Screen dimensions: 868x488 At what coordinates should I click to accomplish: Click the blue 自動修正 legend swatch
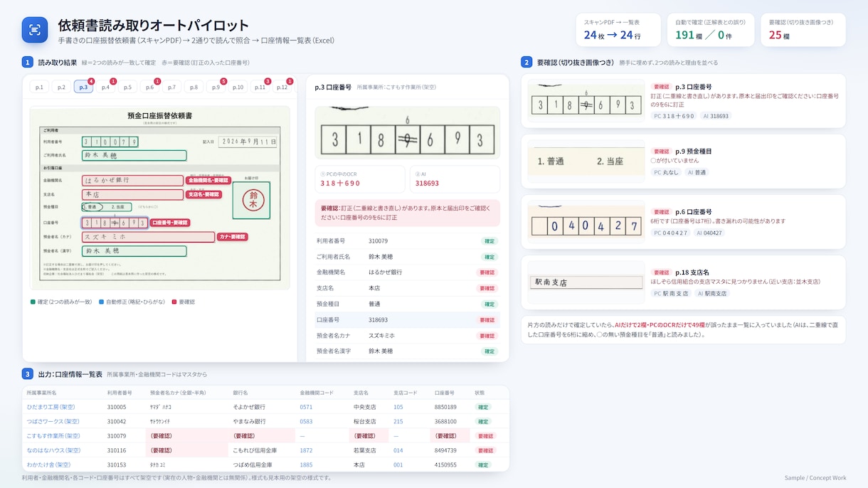click(x=102, y=302)
